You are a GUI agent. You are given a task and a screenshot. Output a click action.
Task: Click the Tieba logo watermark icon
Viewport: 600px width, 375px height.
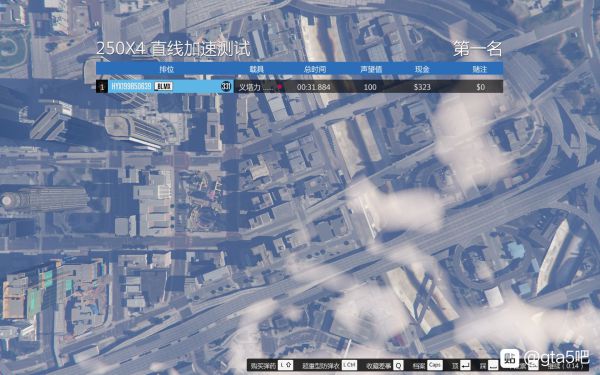[x=510, y=359]
